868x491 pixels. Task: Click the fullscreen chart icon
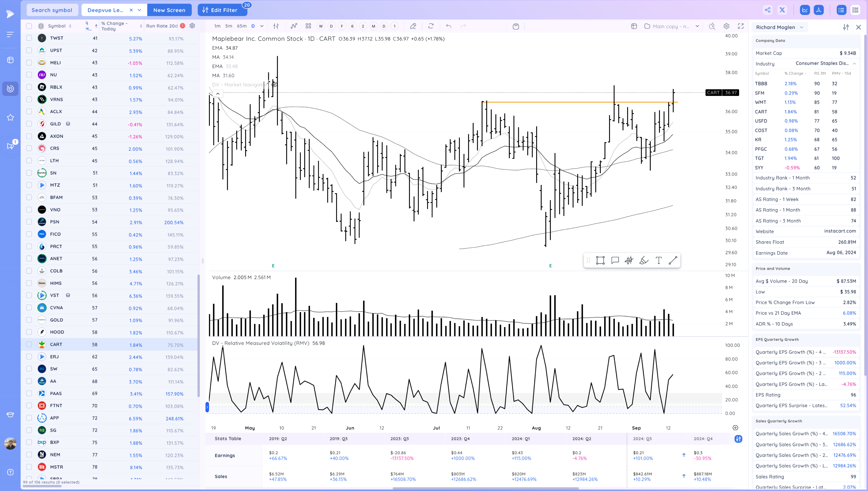click(741, 26)
